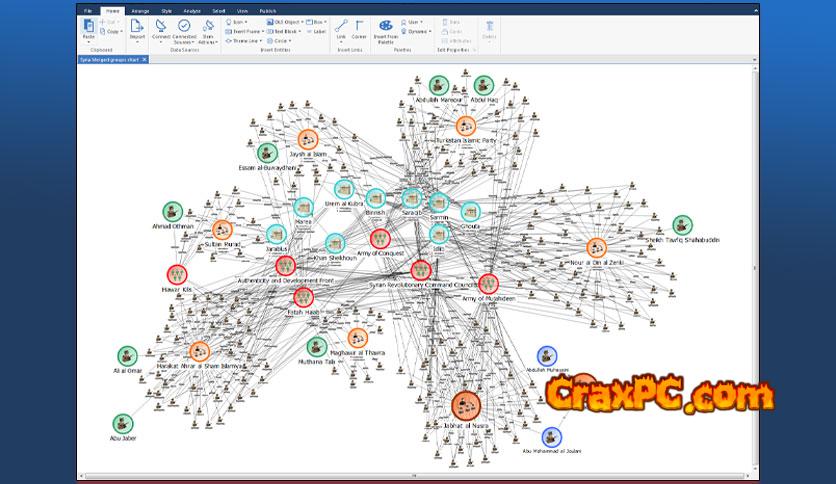The height and width of the screenshot is (484, 836).
Task: Switch to the View ribbon tab
Action: 242,11
